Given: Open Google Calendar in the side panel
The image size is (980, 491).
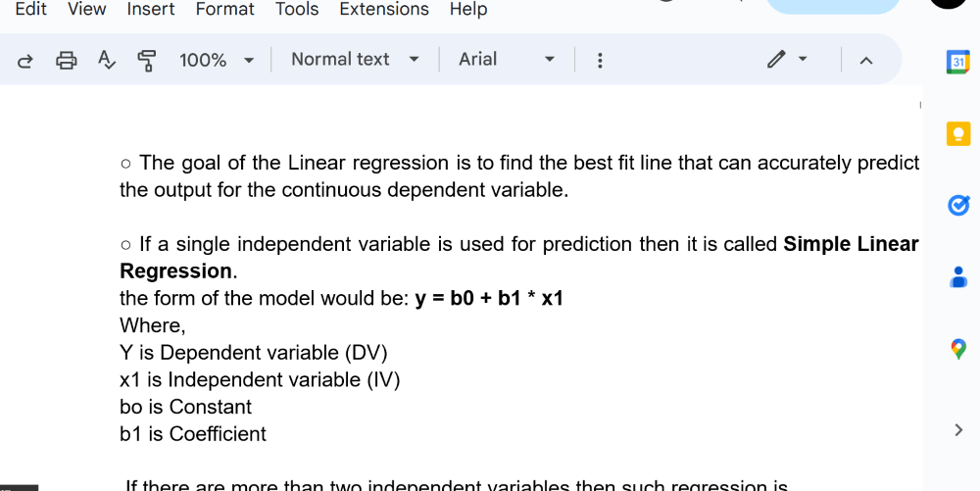Looking at the screenshot, I should point(958,63).
